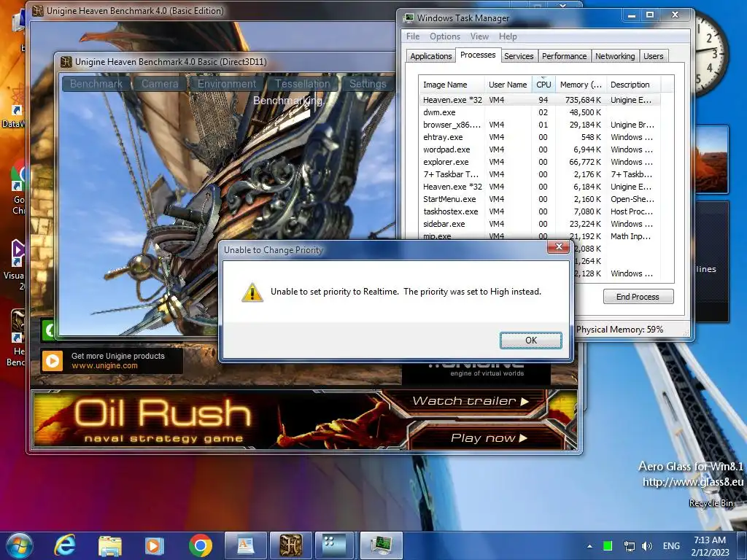Open the Visual Studio desktop shortcut
Viewport: 747px width, 560px height.
point(17,264)
